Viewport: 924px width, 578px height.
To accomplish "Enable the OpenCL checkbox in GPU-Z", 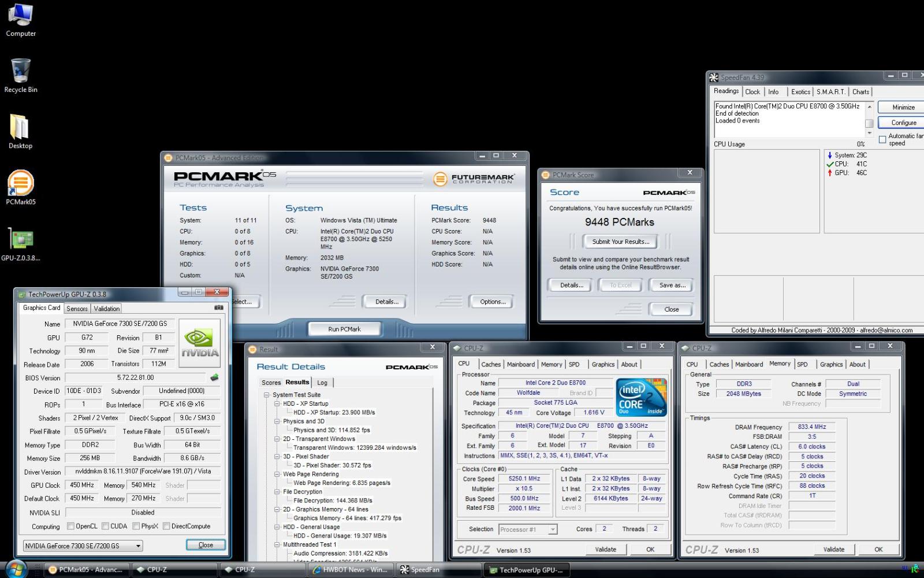I will (x=70, y=526).
